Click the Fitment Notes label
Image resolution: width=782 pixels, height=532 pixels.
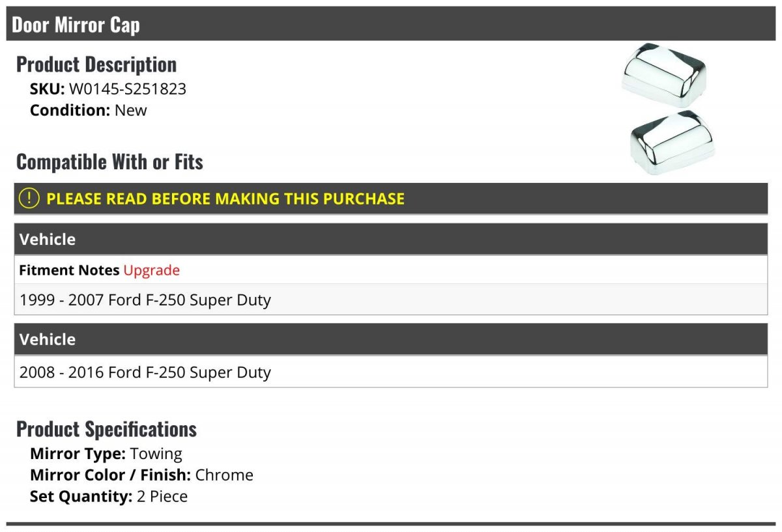pos(69,270)
